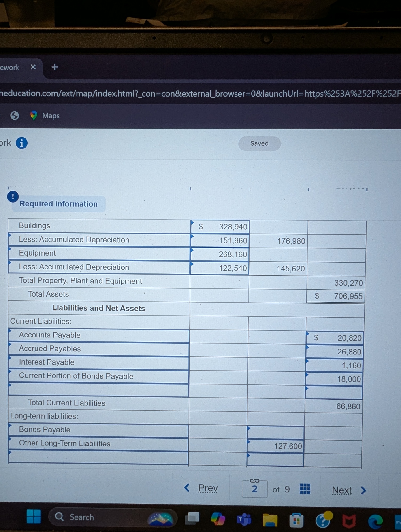Open the Interest Payable account dropdown
This screenshot has height=532, width=401.
pyautogui.click(x=99, y=362)
